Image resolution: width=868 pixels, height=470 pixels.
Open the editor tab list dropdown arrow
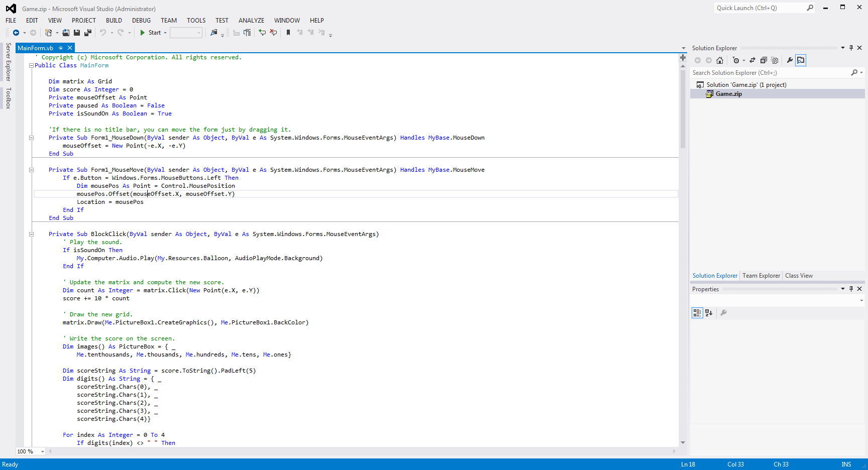pos(683,48)
